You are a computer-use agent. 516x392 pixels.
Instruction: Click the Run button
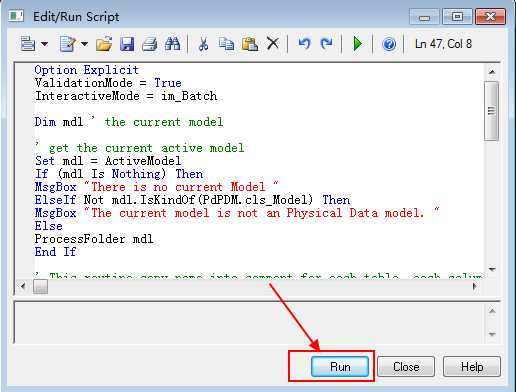[340, 367]
